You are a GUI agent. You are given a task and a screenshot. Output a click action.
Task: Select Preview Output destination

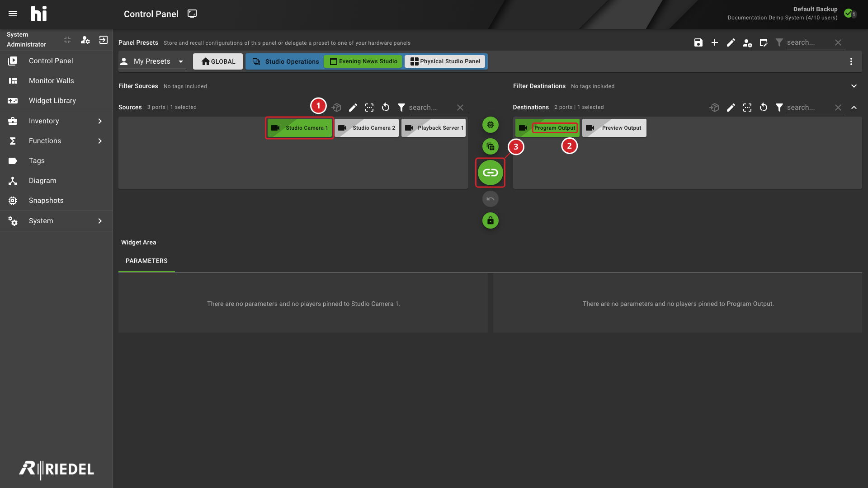(x=614, y=128)
